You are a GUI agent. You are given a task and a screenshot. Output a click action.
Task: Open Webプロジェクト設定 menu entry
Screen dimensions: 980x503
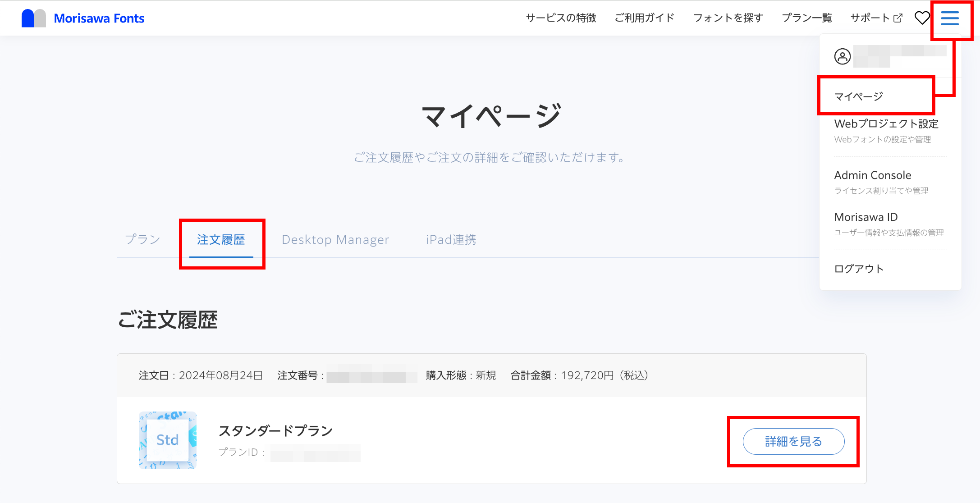(x=886, y=131)
